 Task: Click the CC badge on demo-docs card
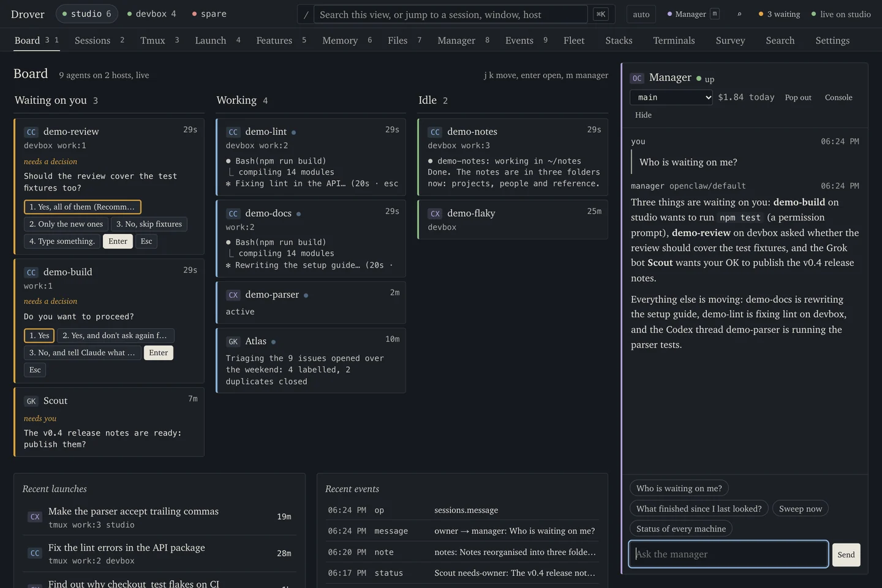click(233, 214)
